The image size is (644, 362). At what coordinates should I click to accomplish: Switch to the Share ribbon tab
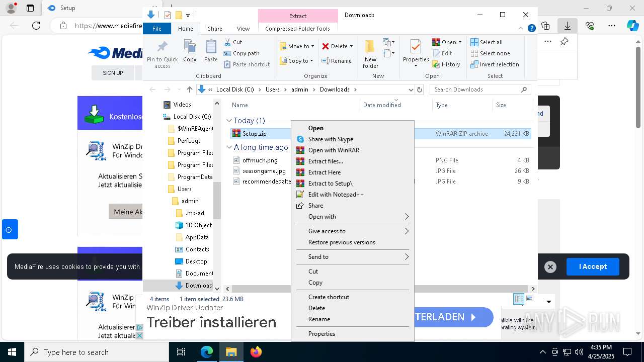[x=215, y=29]
